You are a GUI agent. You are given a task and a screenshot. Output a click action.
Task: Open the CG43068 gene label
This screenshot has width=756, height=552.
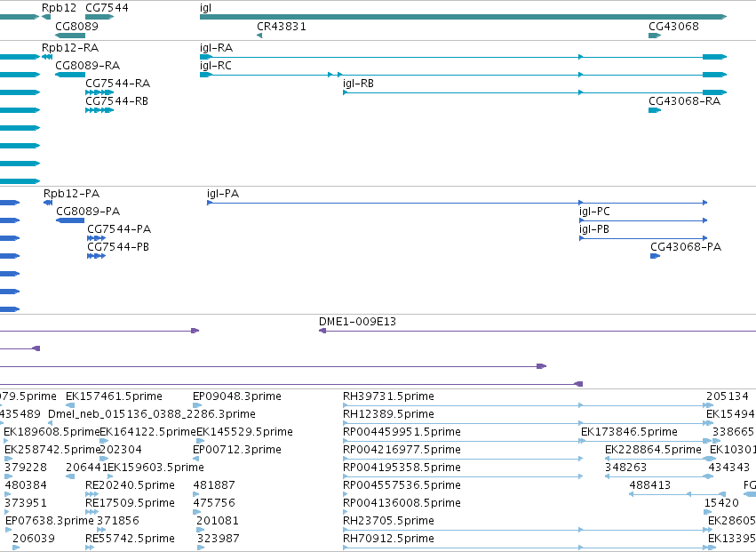(673, 26)
